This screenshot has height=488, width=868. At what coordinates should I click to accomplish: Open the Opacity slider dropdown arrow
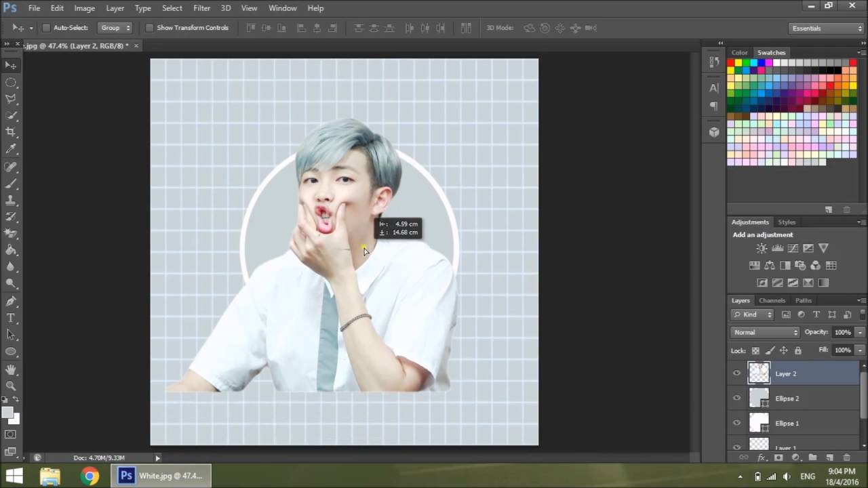[x=860, y=332]
